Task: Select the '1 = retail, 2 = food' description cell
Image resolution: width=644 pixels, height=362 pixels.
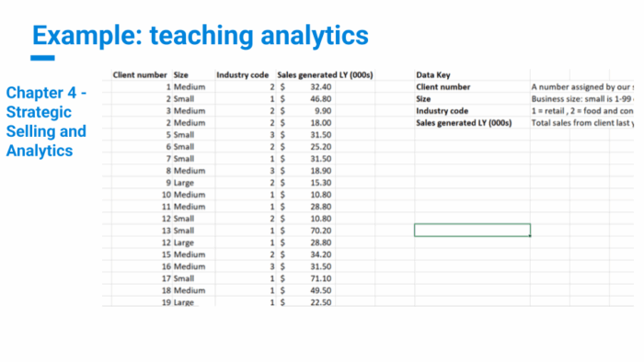Action: pos(582,111)
